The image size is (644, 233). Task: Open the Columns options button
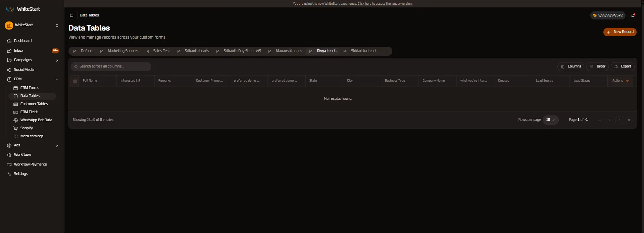tap(571, 66)
